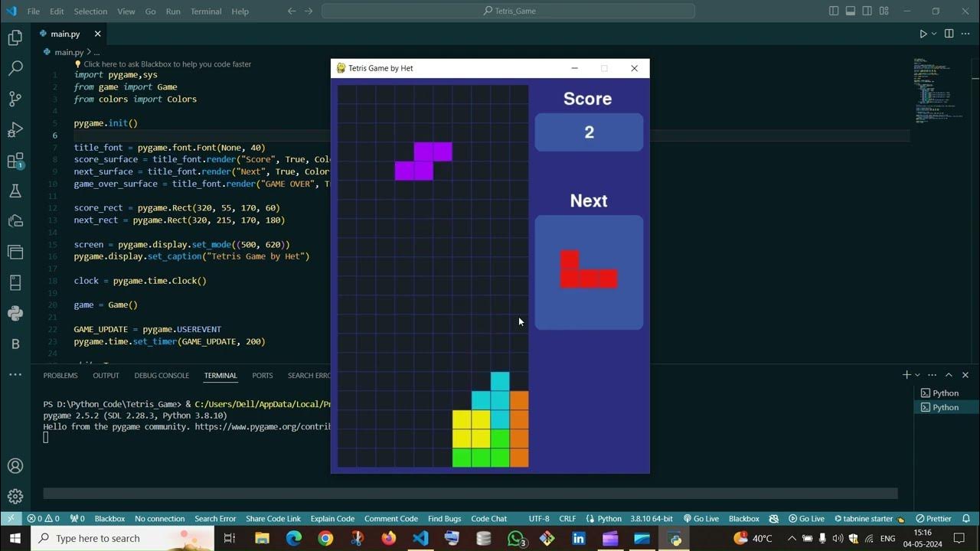Toggle the secondary side bar layout icon
980x551 pixels.
(x=867, y=11)
